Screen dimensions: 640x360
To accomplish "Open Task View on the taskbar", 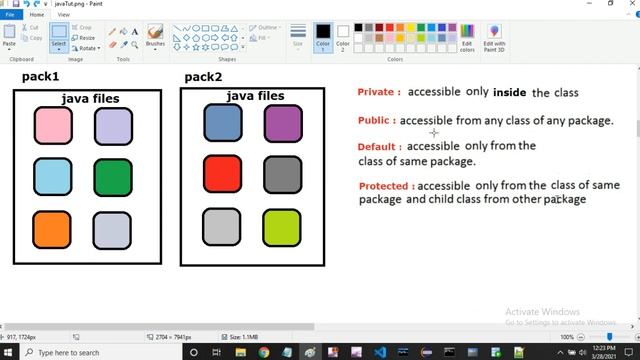I will click(x=217, y=352).
